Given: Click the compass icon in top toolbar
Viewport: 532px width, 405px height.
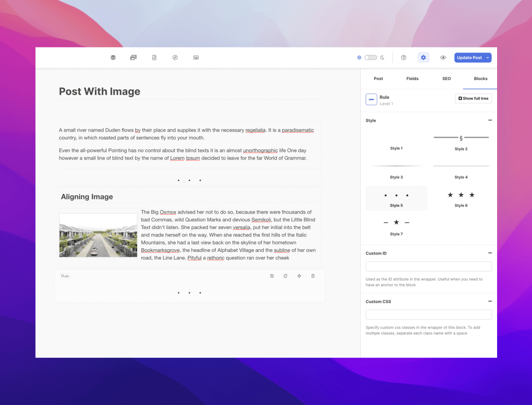Looking at the screenshot, I should point(175,58).
